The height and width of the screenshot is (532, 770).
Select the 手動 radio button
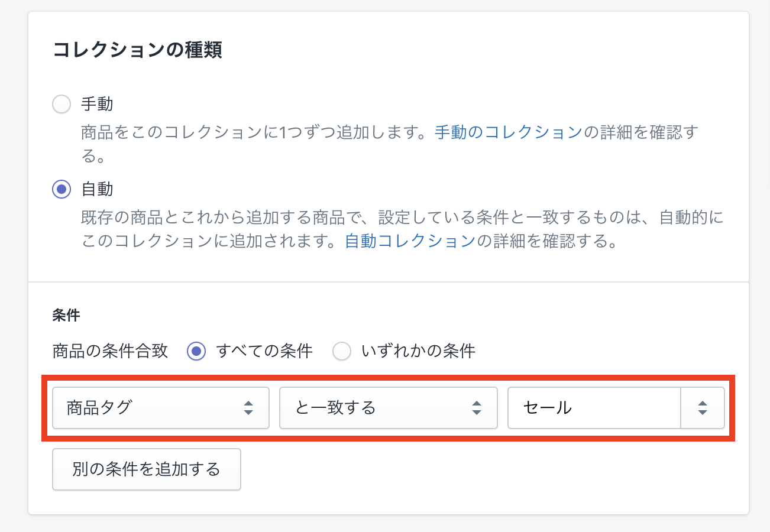62,105
